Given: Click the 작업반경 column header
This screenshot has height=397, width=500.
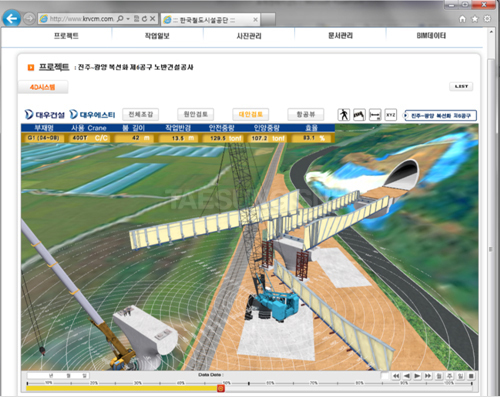Looking at the screenshot, I should (x=178, y=128).
